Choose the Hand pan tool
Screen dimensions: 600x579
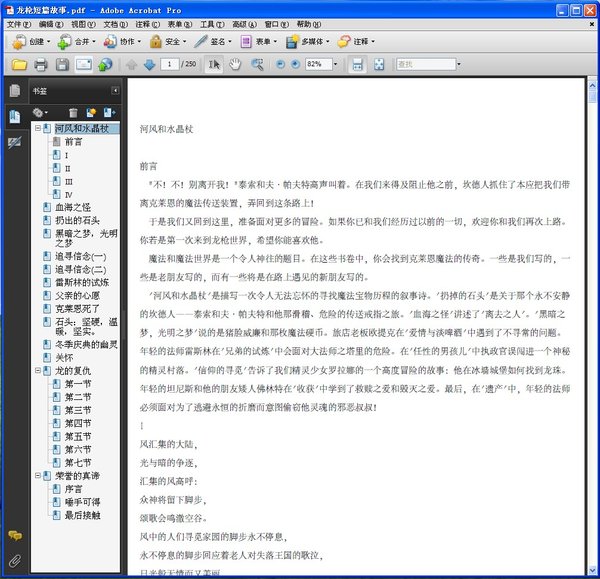point(235,65)
